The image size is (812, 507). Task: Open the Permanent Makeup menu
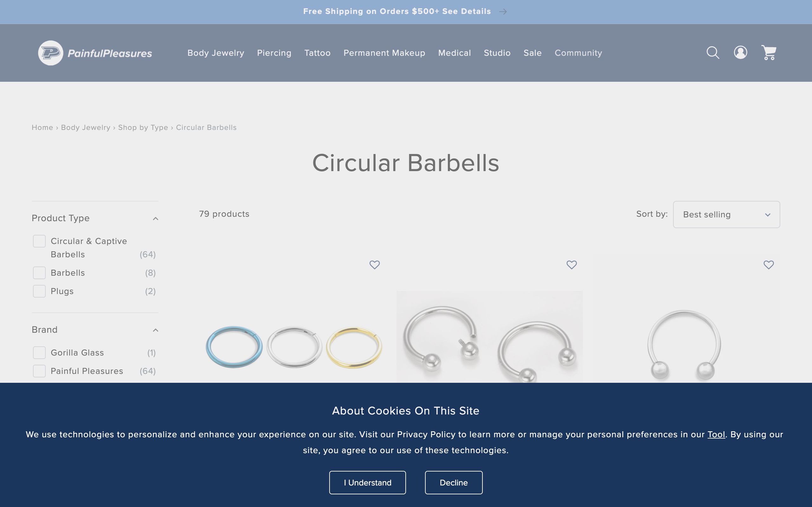(384, 53)
